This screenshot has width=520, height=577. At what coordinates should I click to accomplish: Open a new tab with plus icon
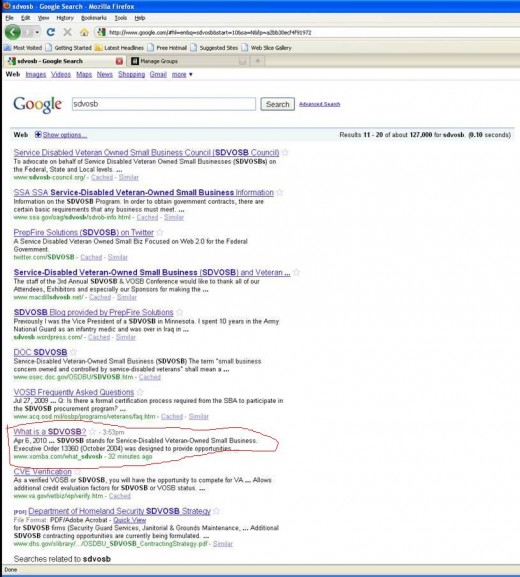[x=258, y=61]
